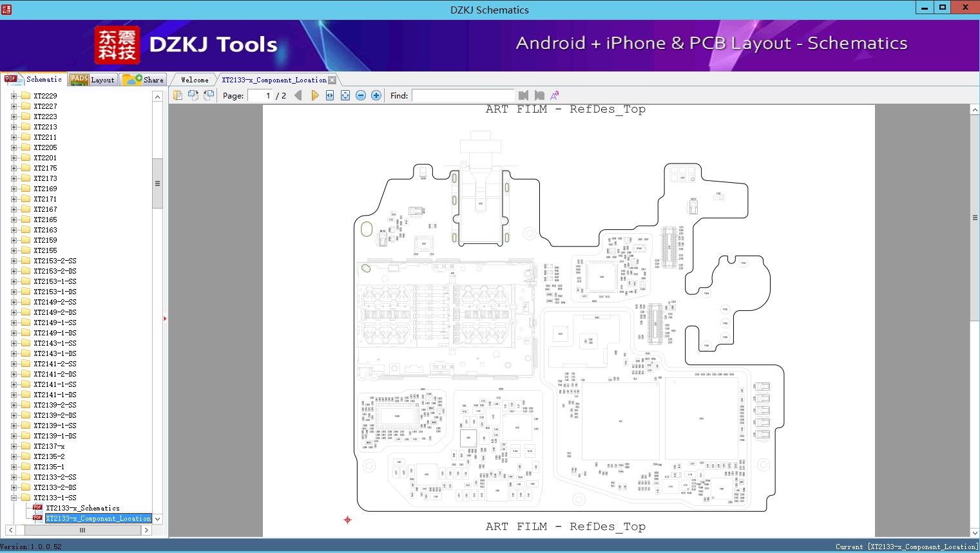The height and width of the screenshot is (553, 980).
Task: Zoom in with the plus icon
Action: pos(376,95)
